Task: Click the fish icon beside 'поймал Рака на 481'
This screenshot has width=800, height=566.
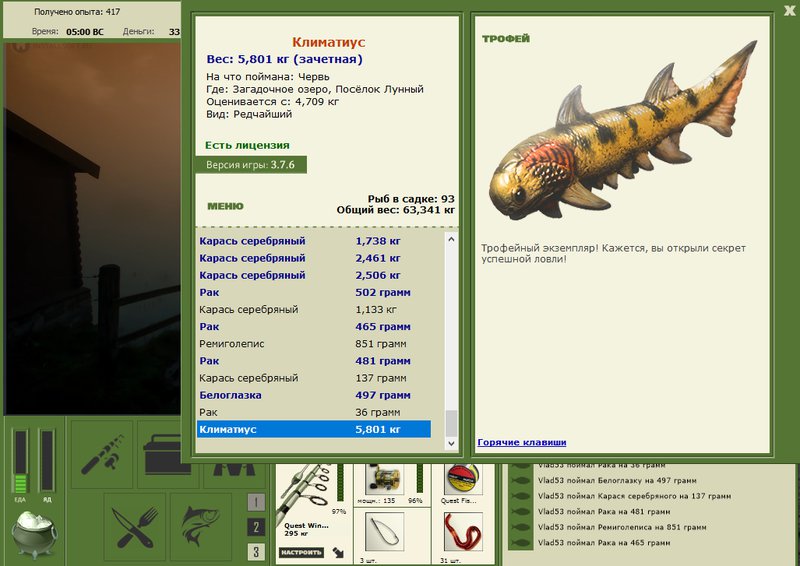Action: pos(521,511)
